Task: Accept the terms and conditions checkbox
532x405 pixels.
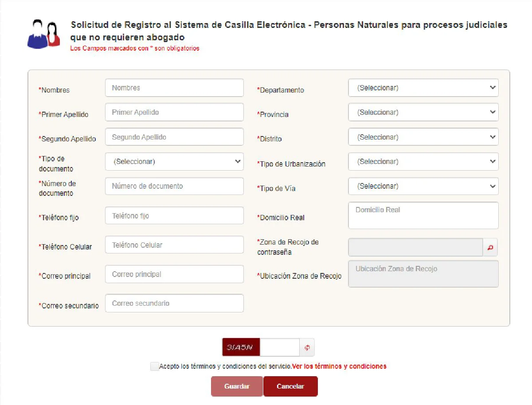Action: [154, 366]
